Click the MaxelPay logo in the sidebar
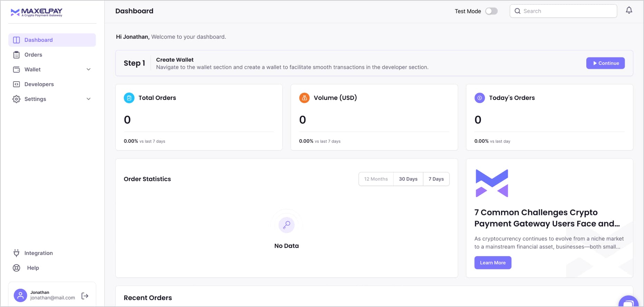 (x=37, y=13)
